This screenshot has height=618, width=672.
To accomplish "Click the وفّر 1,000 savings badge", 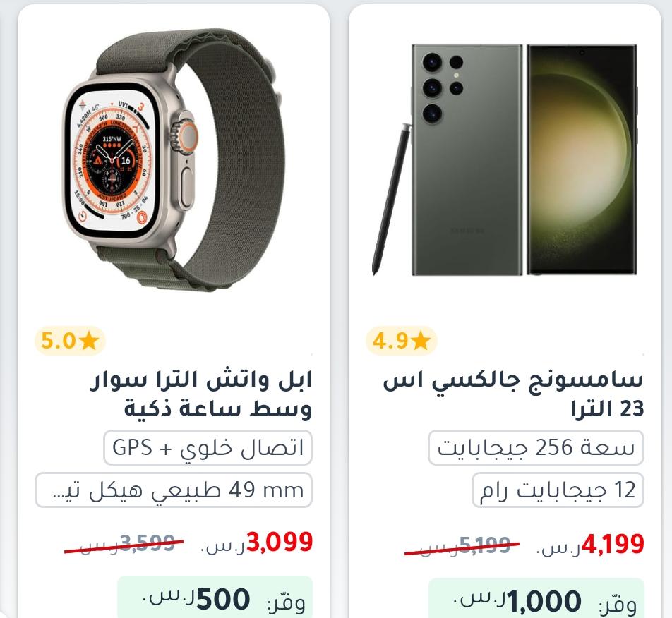I will tap(536, 598).
